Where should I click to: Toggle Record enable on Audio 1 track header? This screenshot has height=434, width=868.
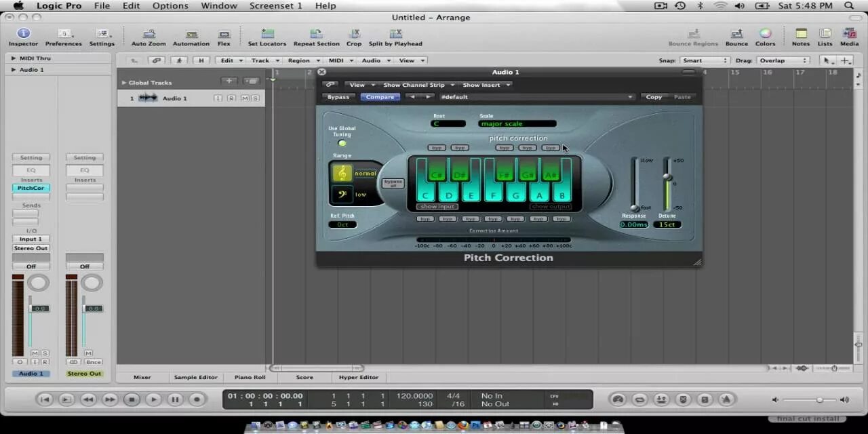click(231, 98)
